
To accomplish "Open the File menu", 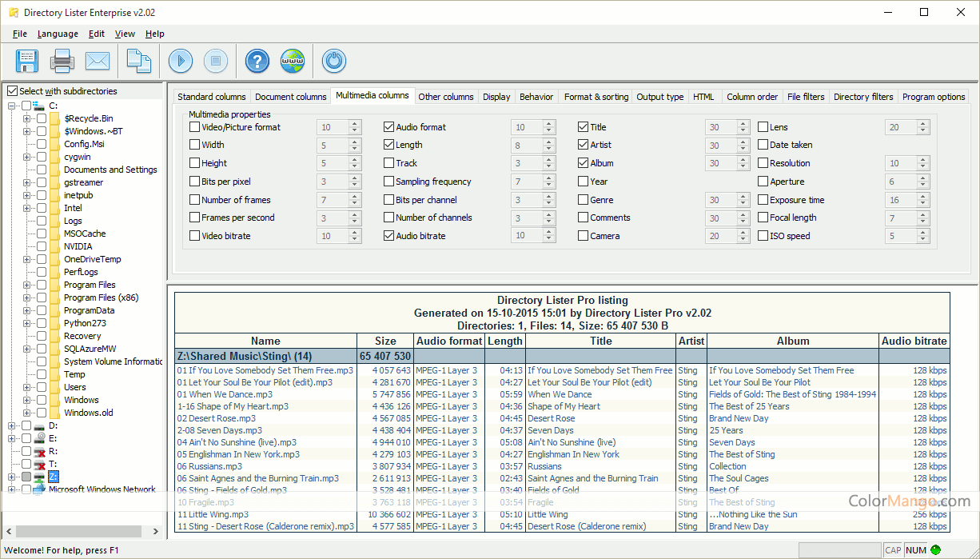I will (x=20, y=34).
